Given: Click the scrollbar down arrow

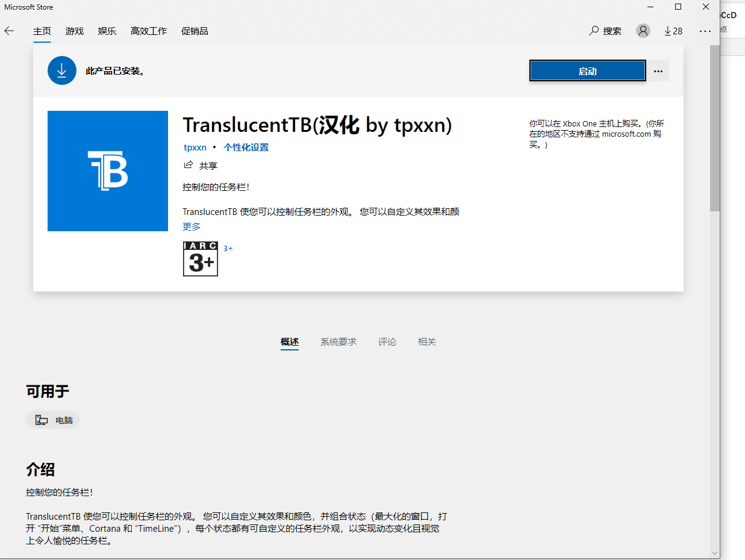Looking at the screenshot, I should 714,553.
